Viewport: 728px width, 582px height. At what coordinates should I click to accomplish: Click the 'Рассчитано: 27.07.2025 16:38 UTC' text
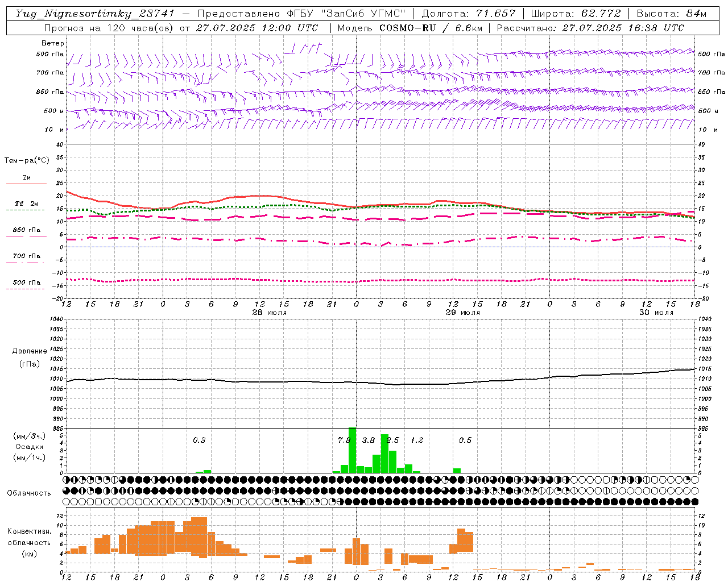(x=590, y=28)
